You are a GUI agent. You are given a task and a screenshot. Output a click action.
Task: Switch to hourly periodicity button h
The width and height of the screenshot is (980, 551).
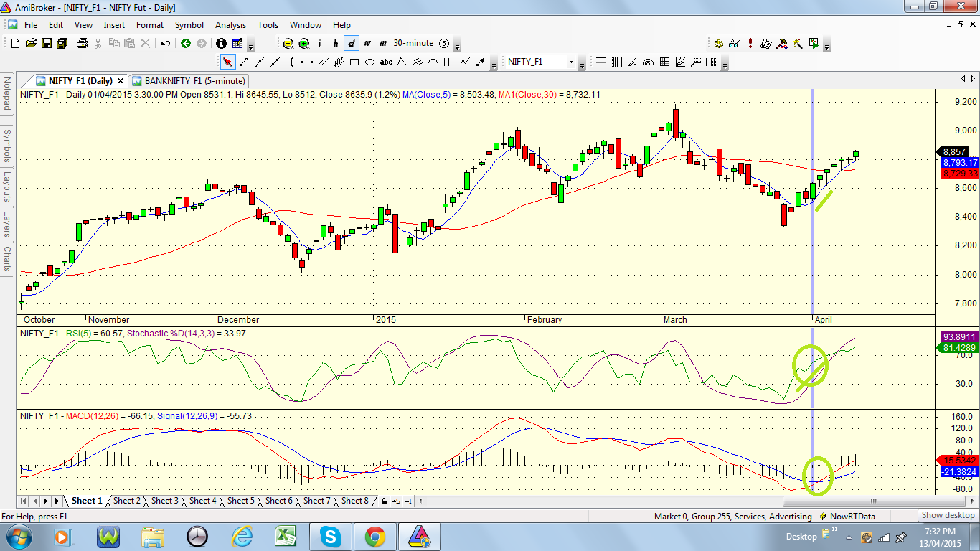pyautogui.click(x=336, y=43)
